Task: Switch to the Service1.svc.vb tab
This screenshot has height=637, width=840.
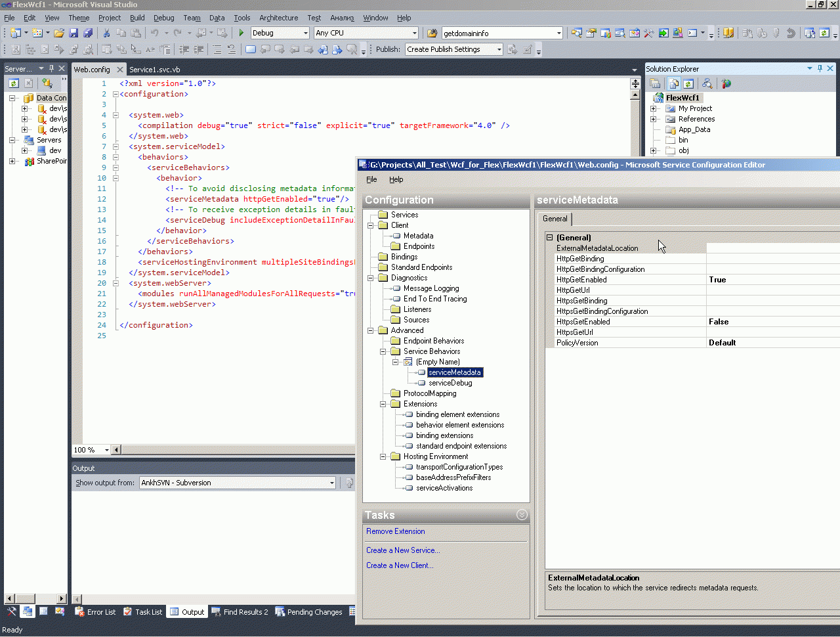Action: tap(154, 70)
